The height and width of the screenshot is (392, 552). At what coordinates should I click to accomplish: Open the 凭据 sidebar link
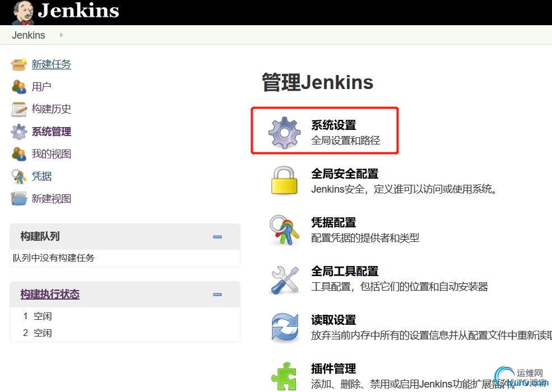[x=41, y=176]
